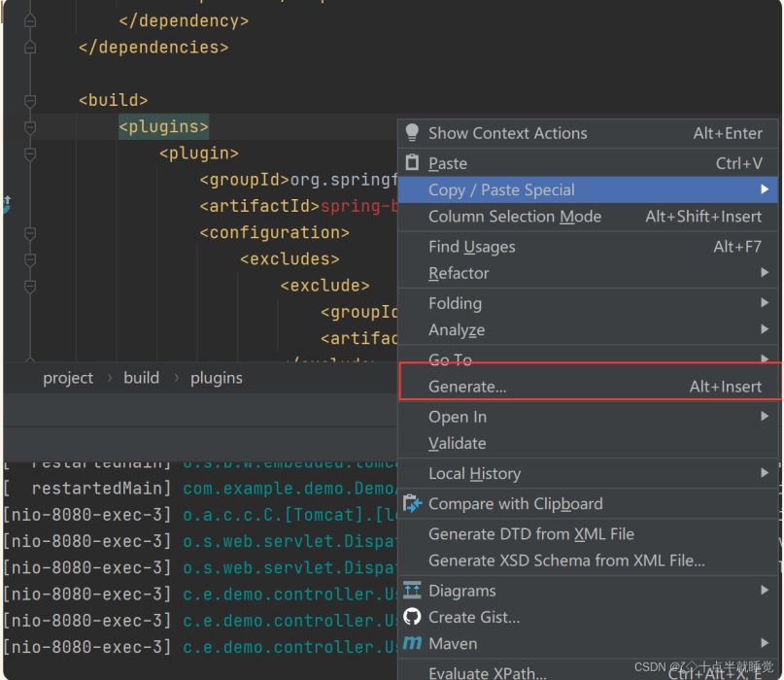Viewport: 784px width, 680px height.
Task: Open the Refactor menu entry
Action: tap(588, 273)
